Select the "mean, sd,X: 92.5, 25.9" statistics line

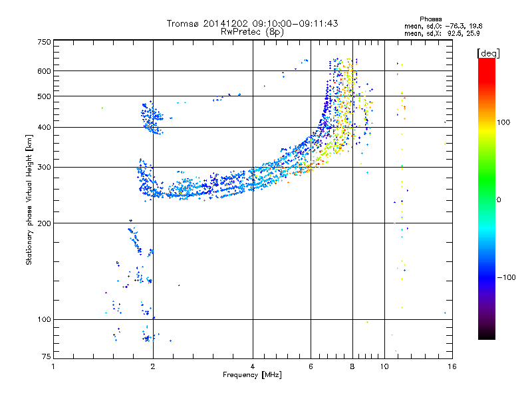tap(442, 33)
